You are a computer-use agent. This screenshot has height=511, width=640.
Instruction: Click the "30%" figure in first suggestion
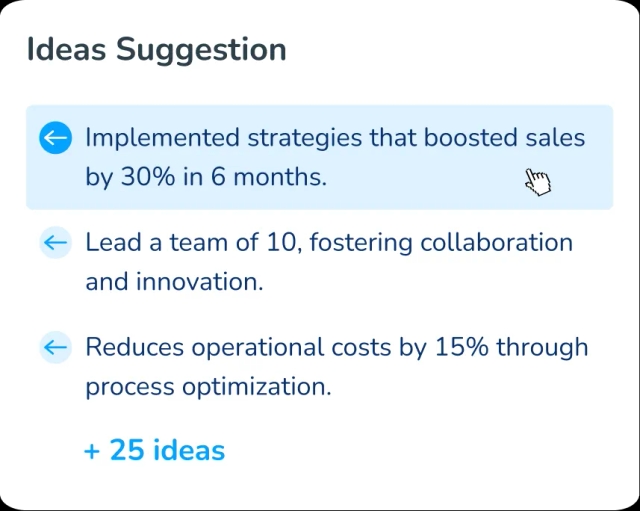pyautogui.click(x=148, y=178)
